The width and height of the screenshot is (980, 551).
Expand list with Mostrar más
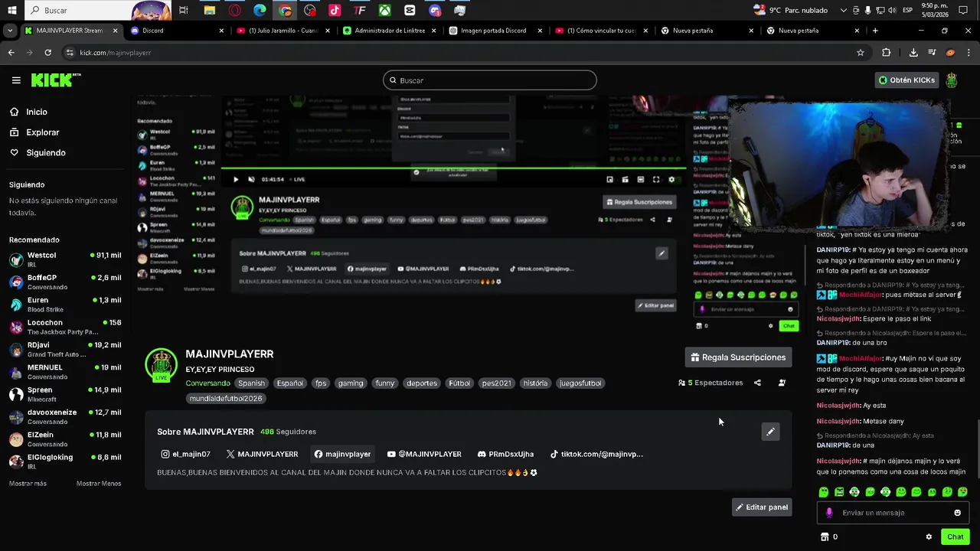[28, 484]
